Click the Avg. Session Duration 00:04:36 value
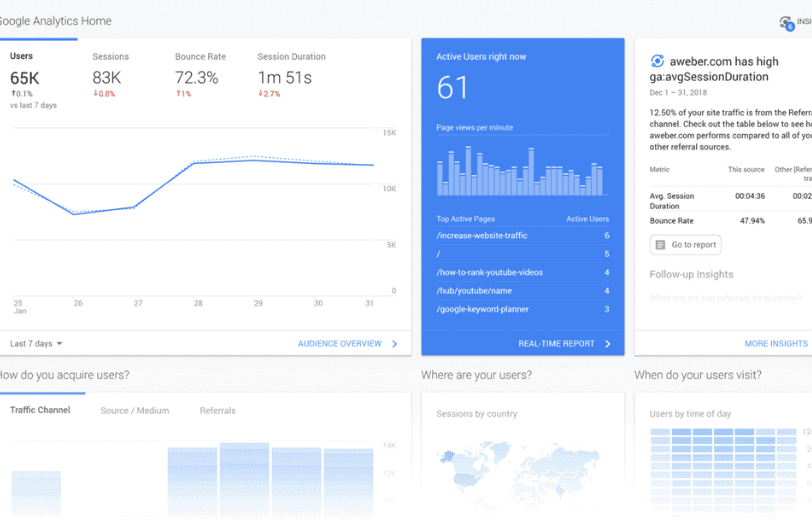Viewport: 812px width, 525px height. [x=750, y=196]
